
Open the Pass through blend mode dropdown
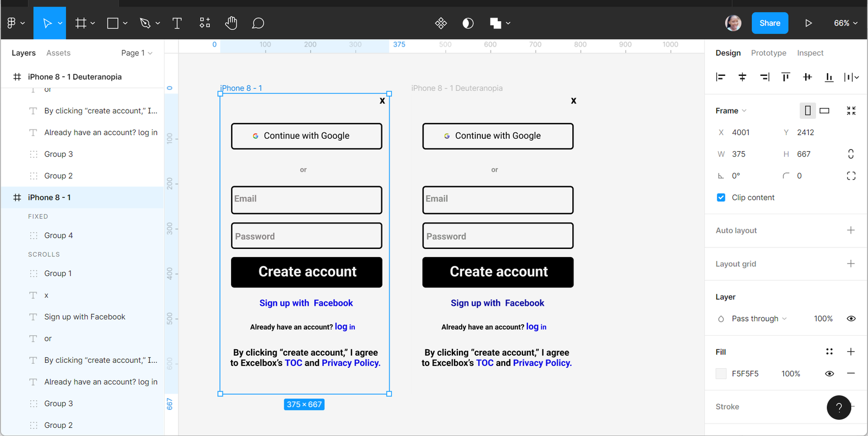coord(758,319)
